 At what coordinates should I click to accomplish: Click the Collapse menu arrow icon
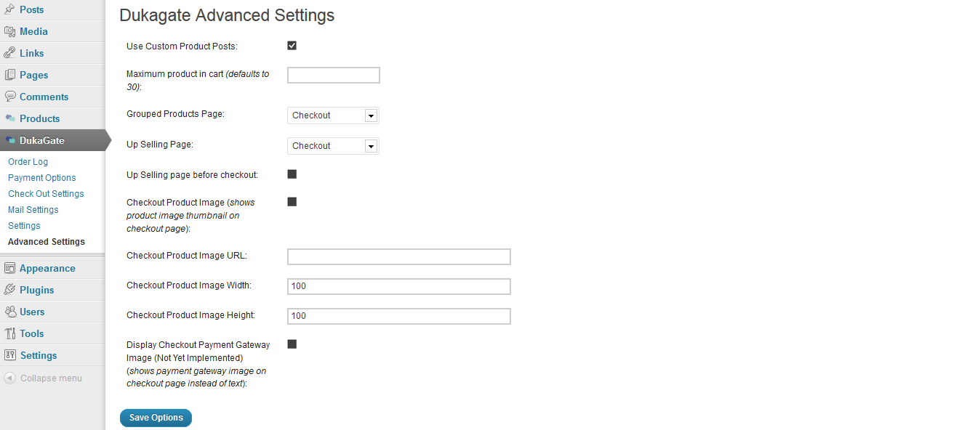10,378
